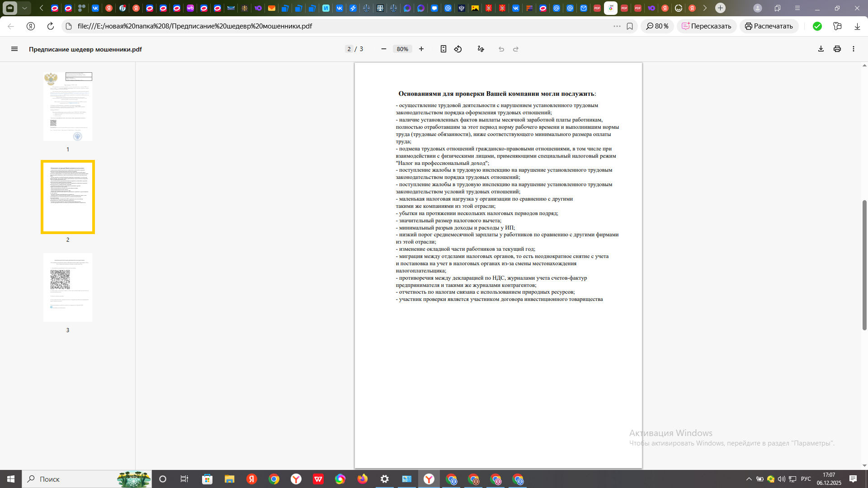Click the Распечатать button
This screenshot has width=868, height=488.
coord(769,26)
